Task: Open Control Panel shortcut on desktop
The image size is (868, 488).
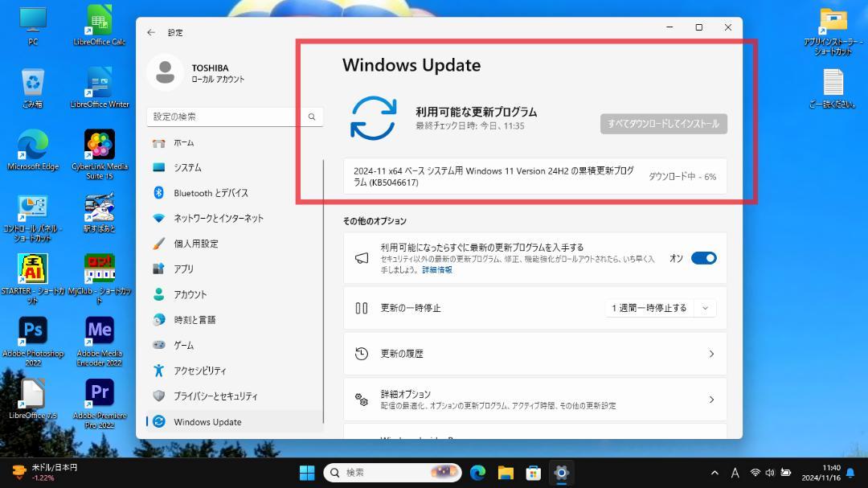Action: point(33,218)
